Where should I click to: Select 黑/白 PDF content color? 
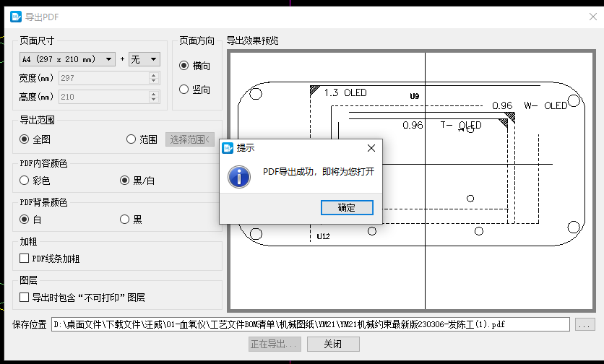[x=137, y=181]
